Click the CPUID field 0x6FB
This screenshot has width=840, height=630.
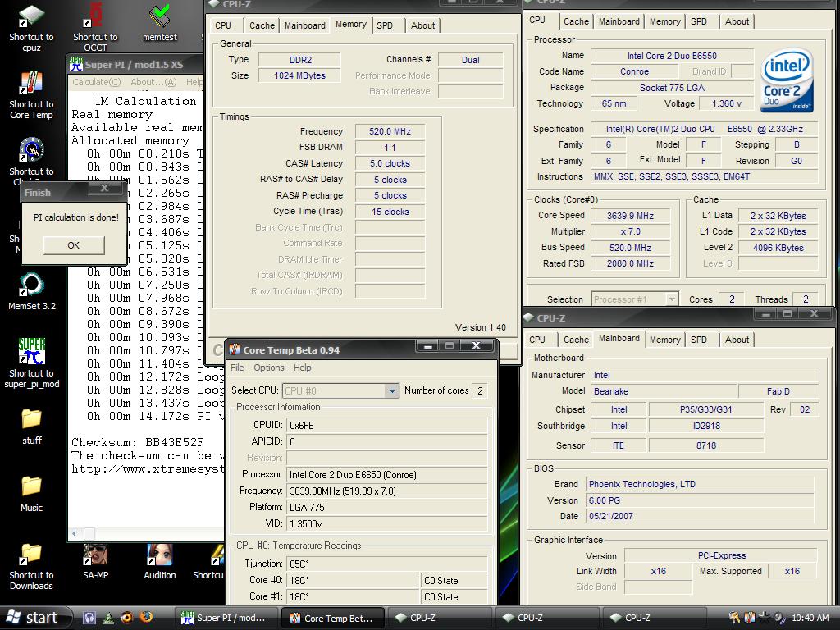coord(387,426)
